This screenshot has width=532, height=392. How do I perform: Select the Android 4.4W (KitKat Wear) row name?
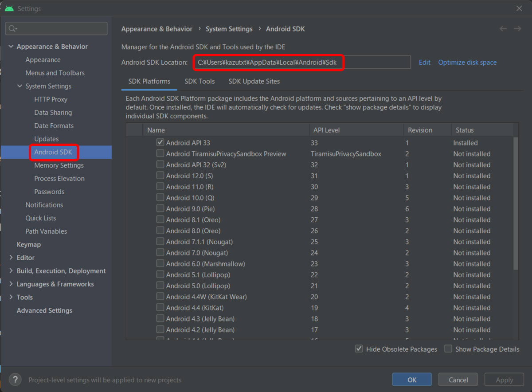pos(207,297)
